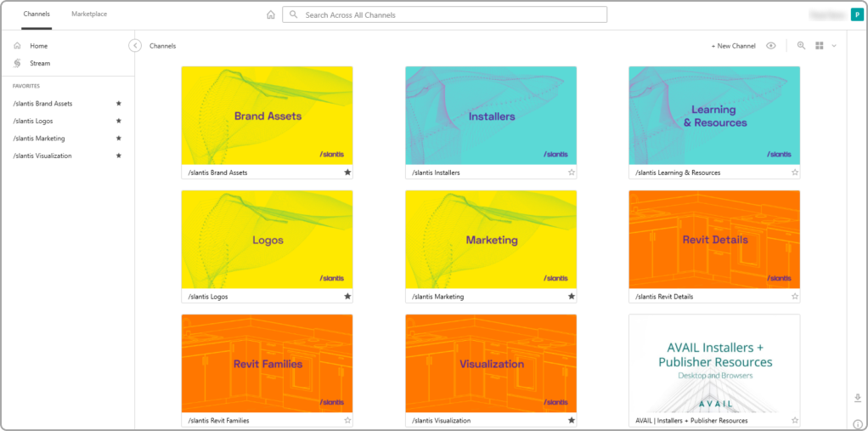Click the + New Channel button
Viewport: 868px width, 431px height.
pyautogui.click(x=734, y=46)
